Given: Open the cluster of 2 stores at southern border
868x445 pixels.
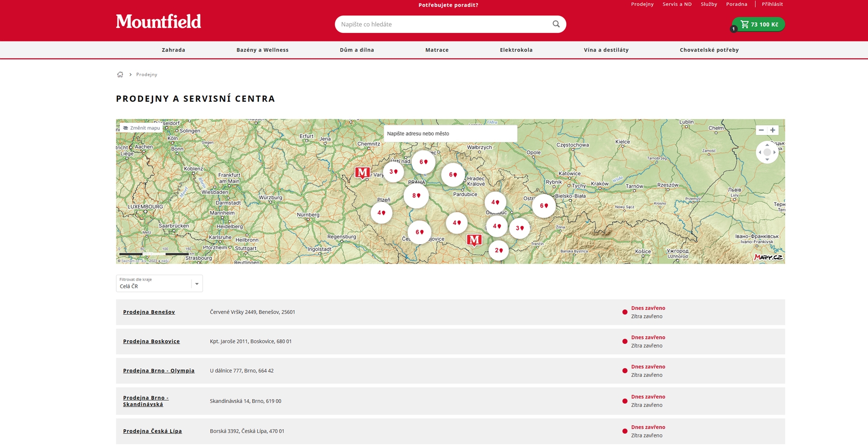Looking at the screenshot, I should tap(499, 250).
